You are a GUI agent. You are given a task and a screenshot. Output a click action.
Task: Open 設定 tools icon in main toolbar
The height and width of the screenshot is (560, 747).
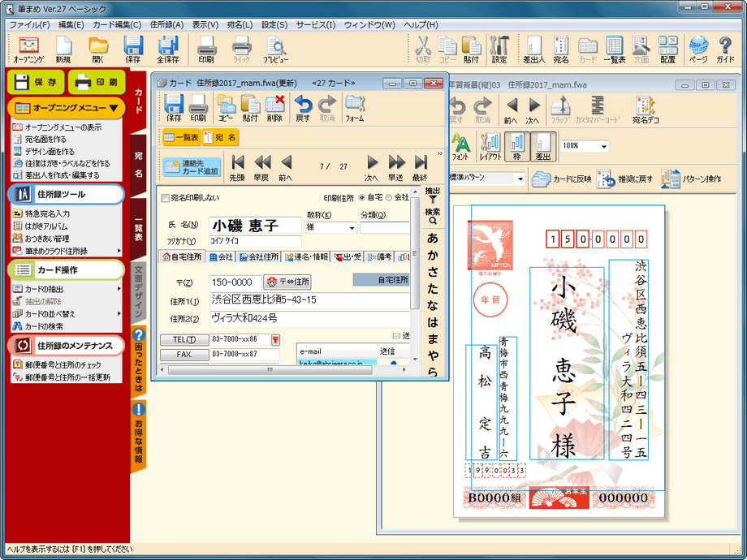(x=499, y=50)
